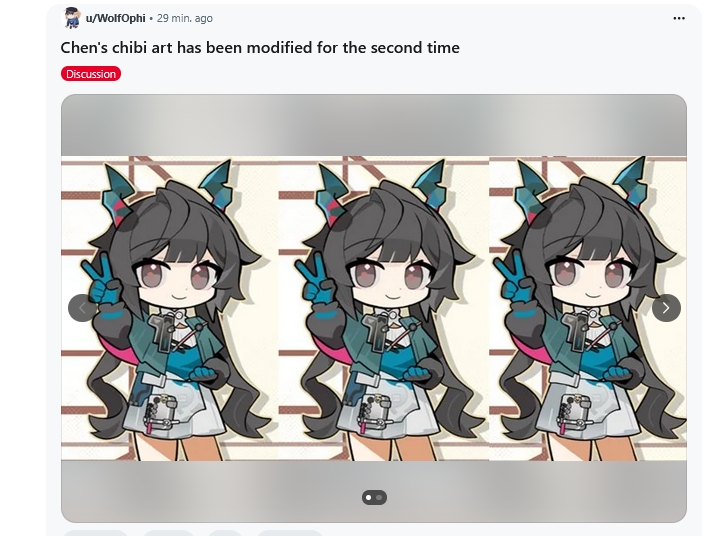The image size is (721, 536).
Task: Select the first gallery pagination dot
Action: coord(369,497)
